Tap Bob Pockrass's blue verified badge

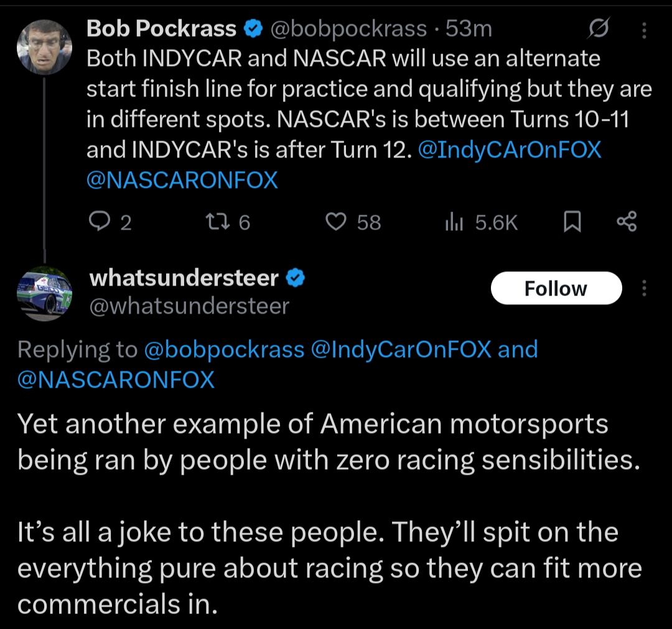pyautogui.click(x=252, y=29)
